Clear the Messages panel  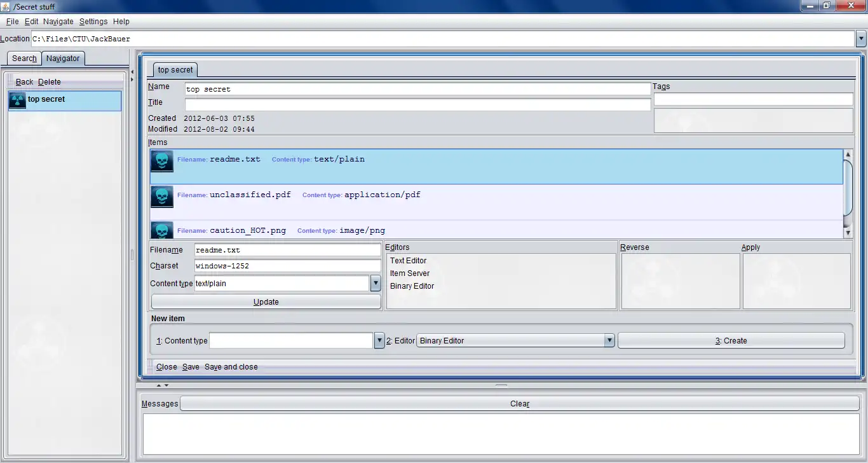[x=519, y=404]
